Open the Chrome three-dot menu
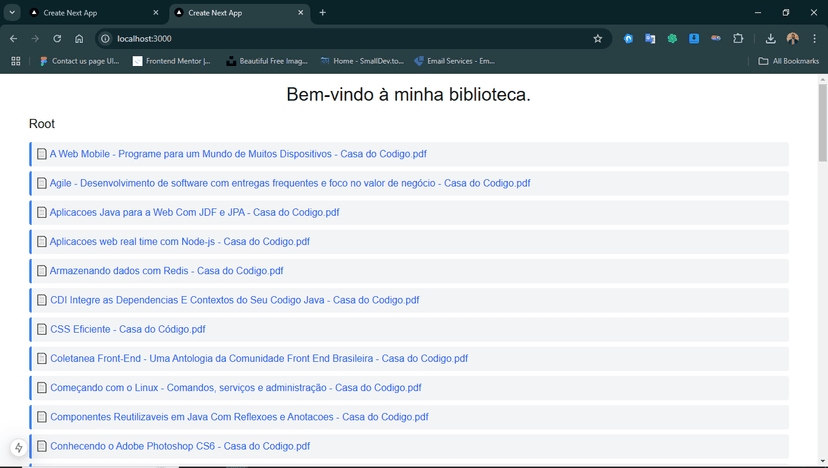The image size is (828, 468). click(814, 39)
